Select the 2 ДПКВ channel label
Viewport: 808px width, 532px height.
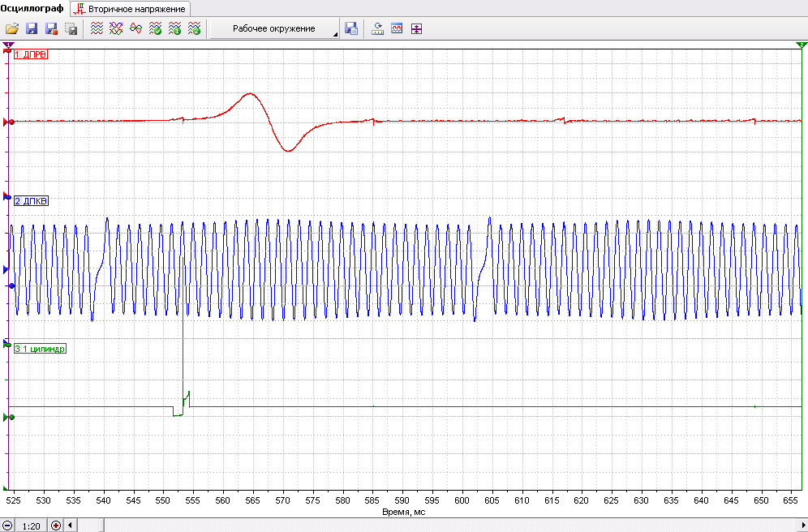(31, 201)
